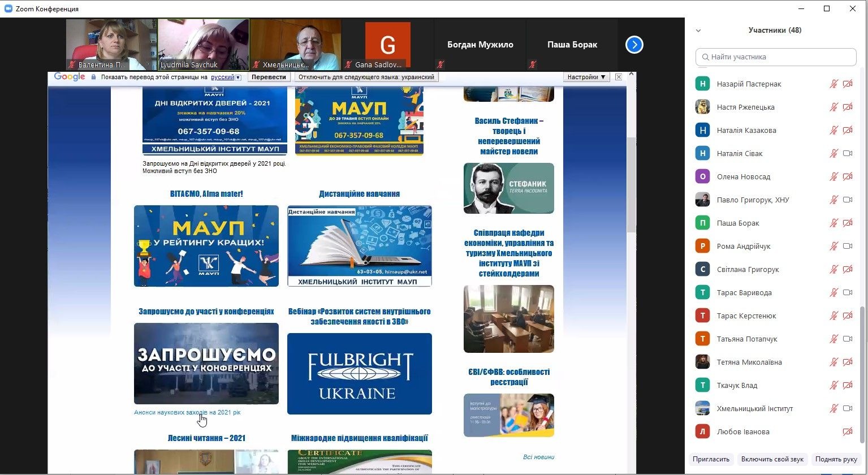The height and width of the screenshot is (475, 868).
Task: Open the Настройки dropdown in translate bar
Action: point(586,77)
